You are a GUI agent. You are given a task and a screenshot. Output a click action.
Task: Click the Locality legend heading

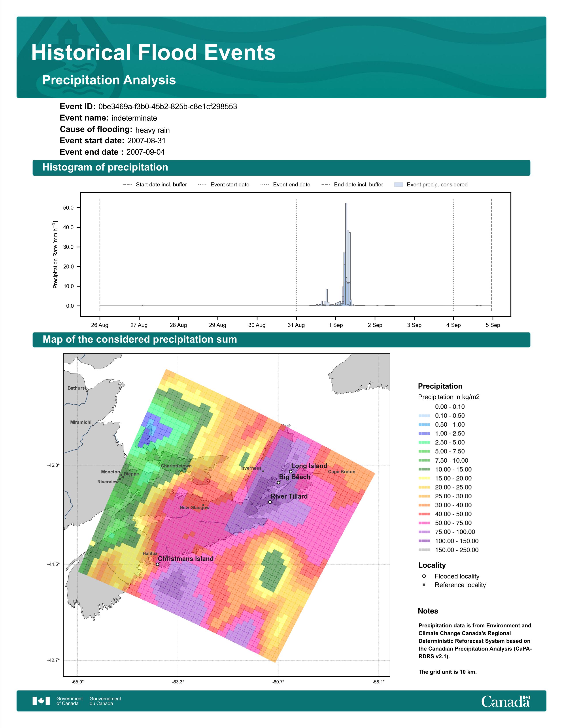pos(432,565)
